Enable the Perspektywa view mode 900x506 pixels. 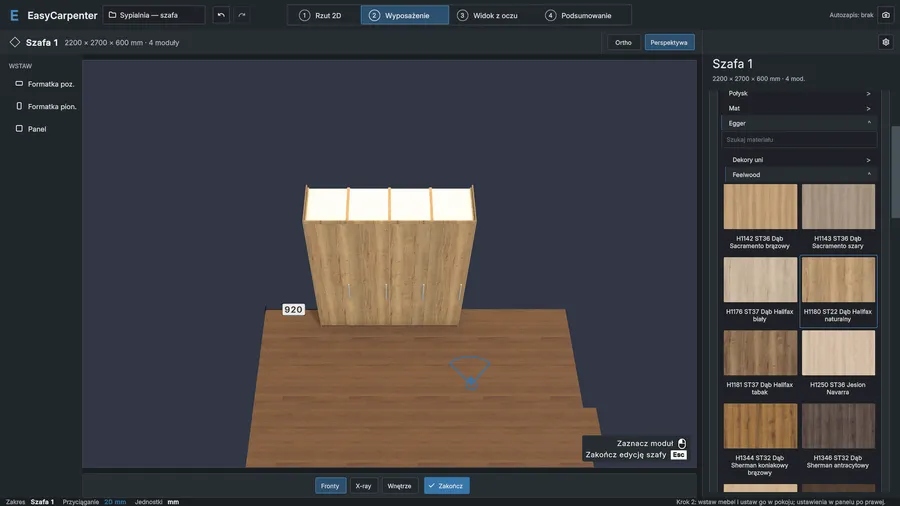[669, 42]
